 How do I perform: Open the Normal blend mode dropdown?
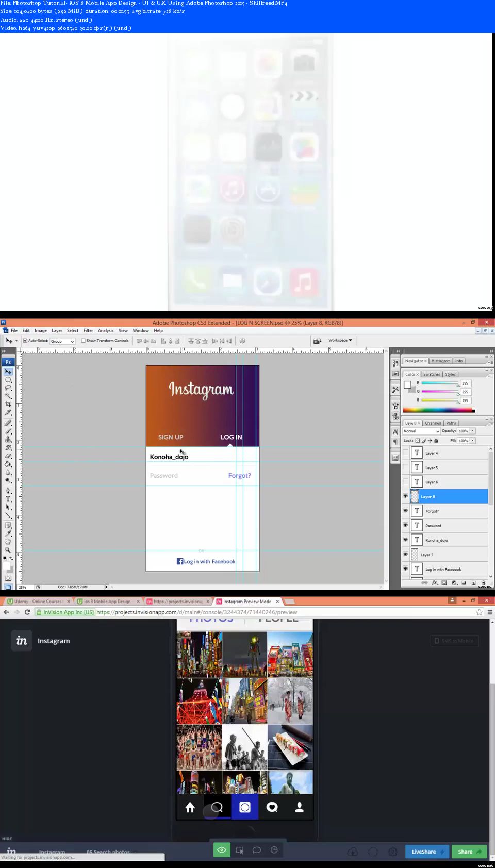(421, 431)
